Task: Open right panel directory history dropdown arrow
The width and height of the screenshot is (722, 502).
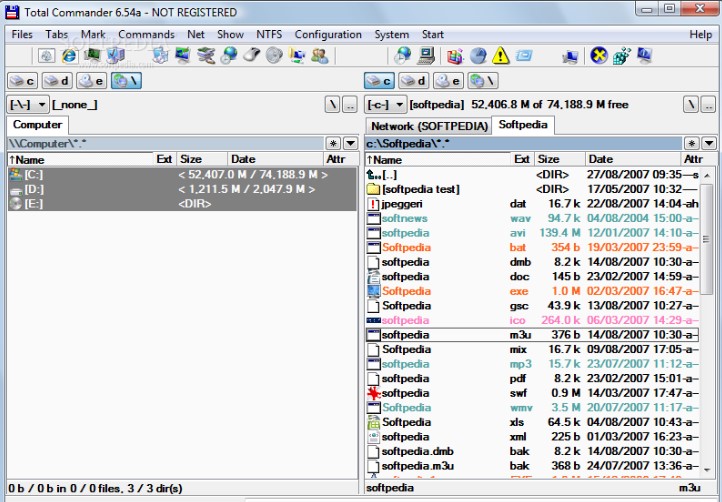Action: (709, 143)
